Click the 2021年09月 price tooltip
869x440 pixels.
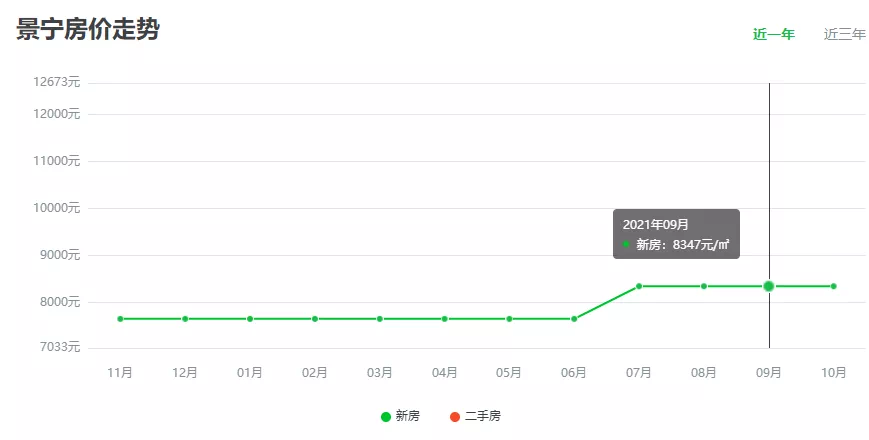676,234
